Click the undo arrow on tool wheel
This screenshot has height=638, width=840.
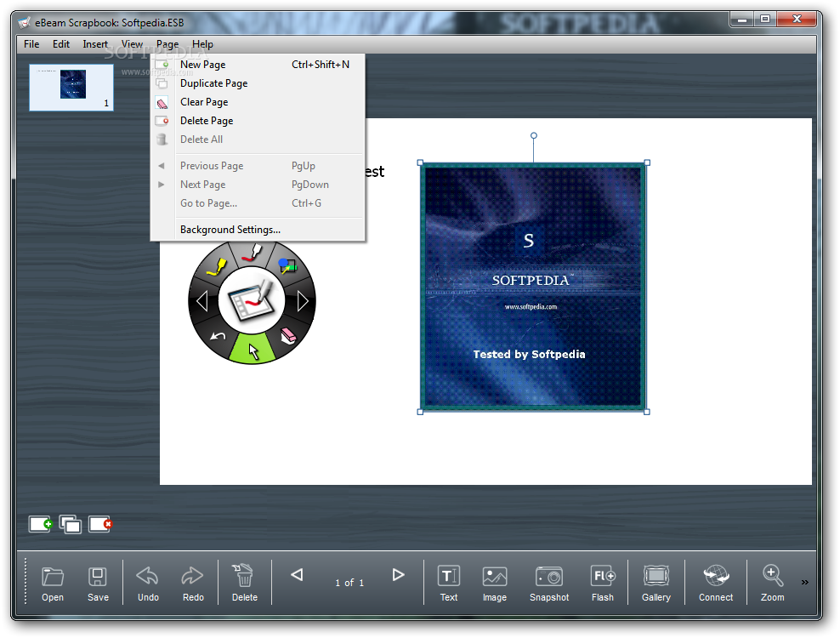(218, 336)
